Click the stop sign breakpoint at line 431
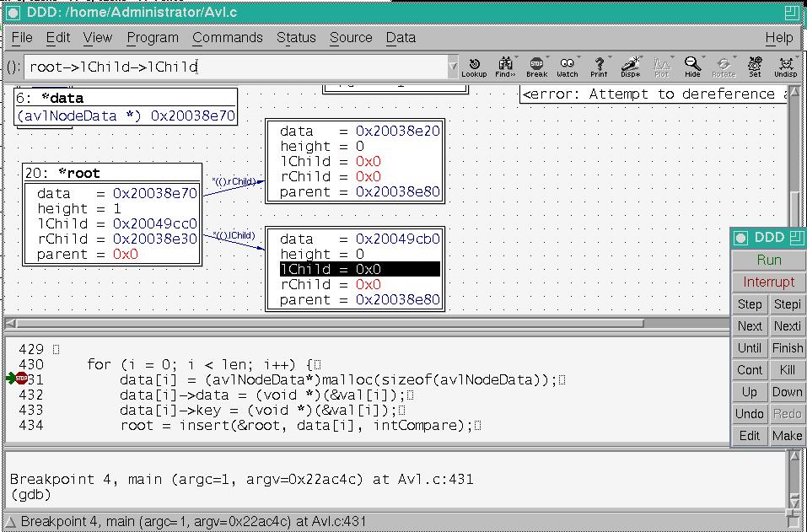 (21, 379)
